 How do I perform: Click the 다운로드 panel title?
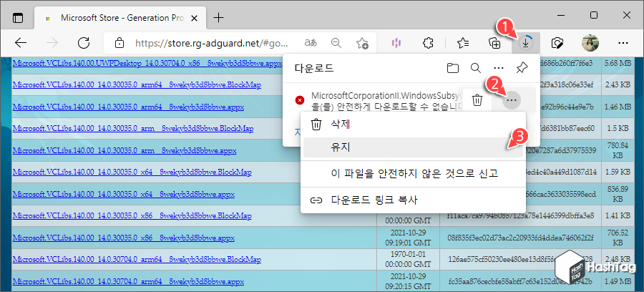point(314,68)
